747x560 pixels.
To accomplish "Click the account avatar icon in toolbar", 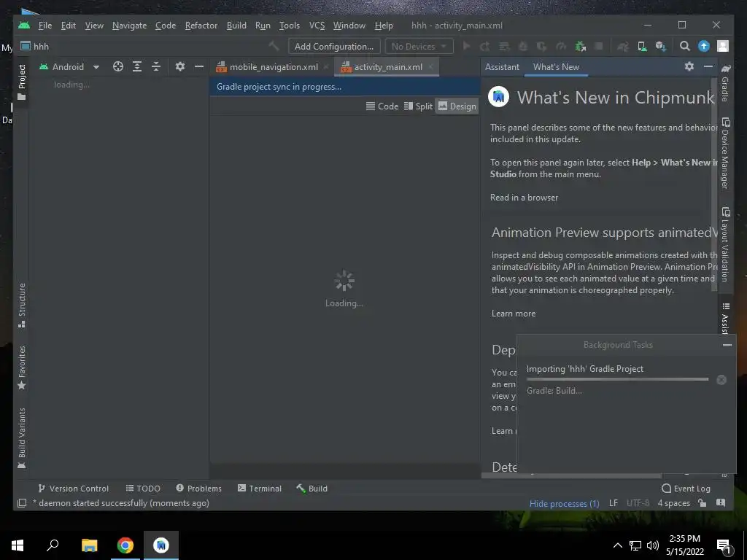I will tap(723, 46).
